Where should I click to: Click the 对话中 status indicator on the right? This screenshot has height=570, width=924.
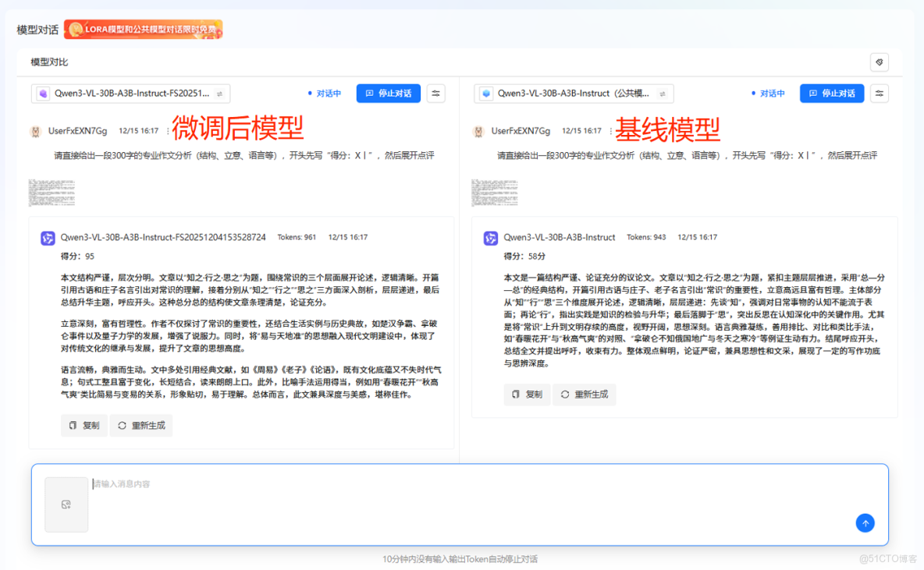point(771,93)
